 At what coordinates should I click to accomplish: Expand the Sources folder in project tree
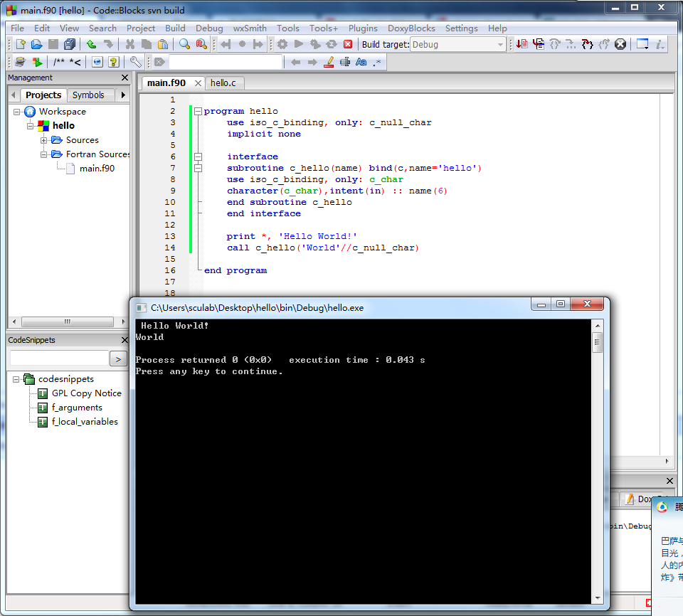coord(44,140)
